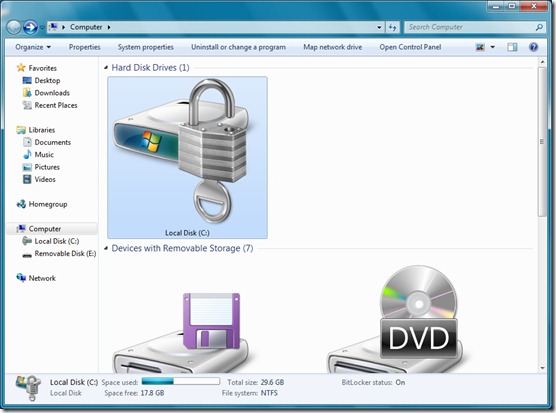Expand the arrow after Computer breadcrumb
Viewport: 556px width, 413px height.
click(109, 27)
